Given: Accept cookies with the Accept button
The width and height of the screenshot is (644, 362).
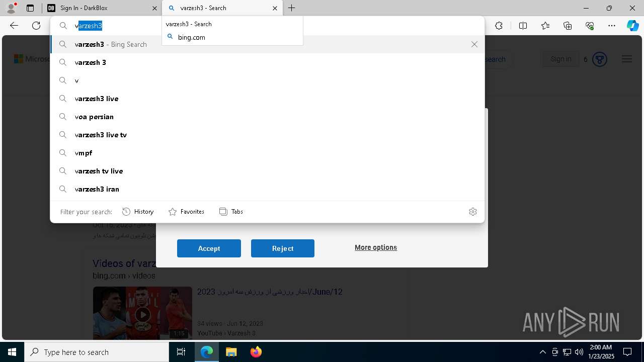Looking at the screenshot, I should pos(209,248).
